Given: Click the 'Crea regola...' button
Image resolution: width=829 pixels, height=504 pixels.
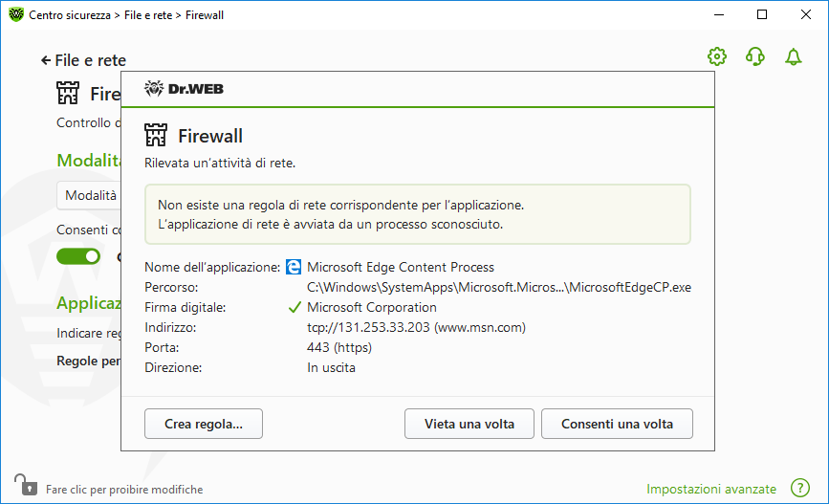Looking at the screenshot, I should tap(204, 424).
